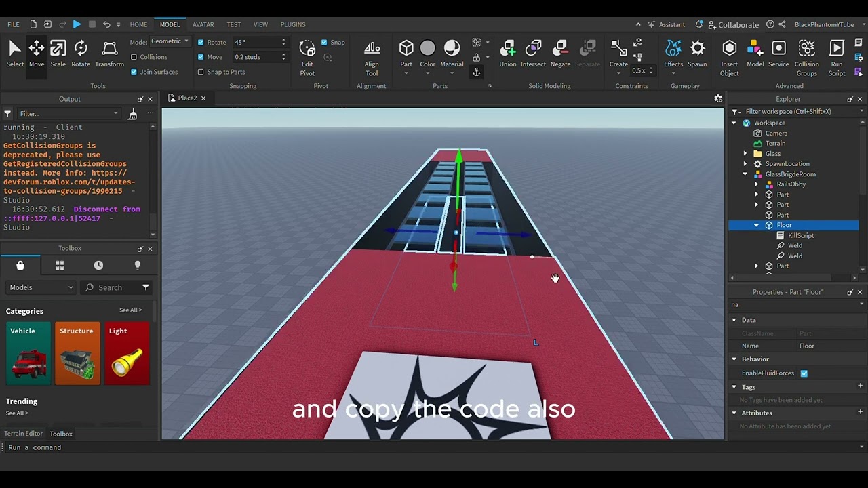Add a new tag with the plus button
Viewport: 868px width, 488px height.
point(861,386)
